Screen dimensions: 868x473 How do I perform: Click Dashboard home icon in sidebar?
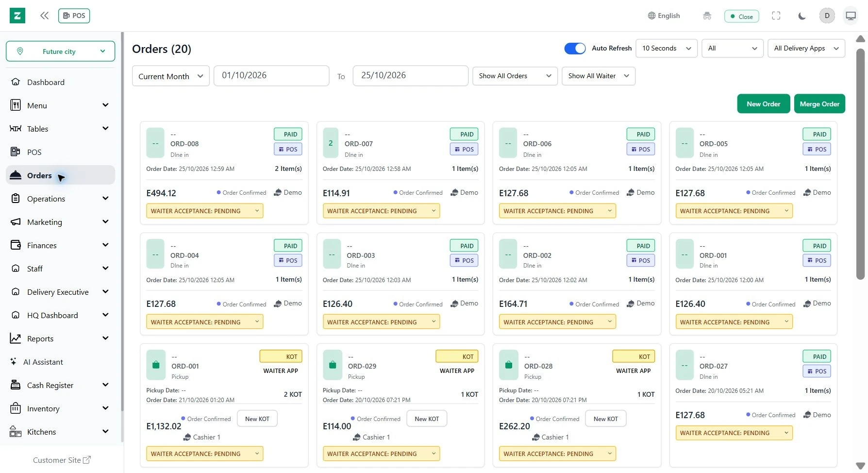[x=16, y=82]
